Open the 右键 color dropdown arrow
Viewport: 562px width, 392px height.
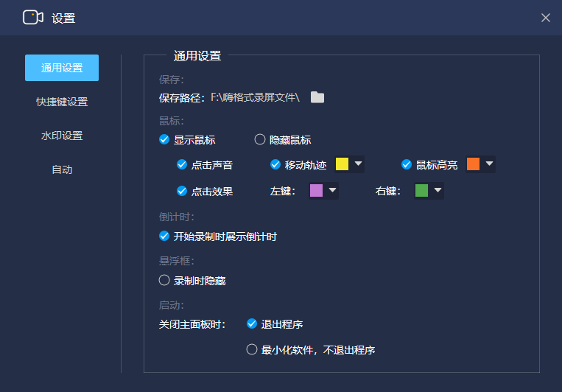coord(438,190)
